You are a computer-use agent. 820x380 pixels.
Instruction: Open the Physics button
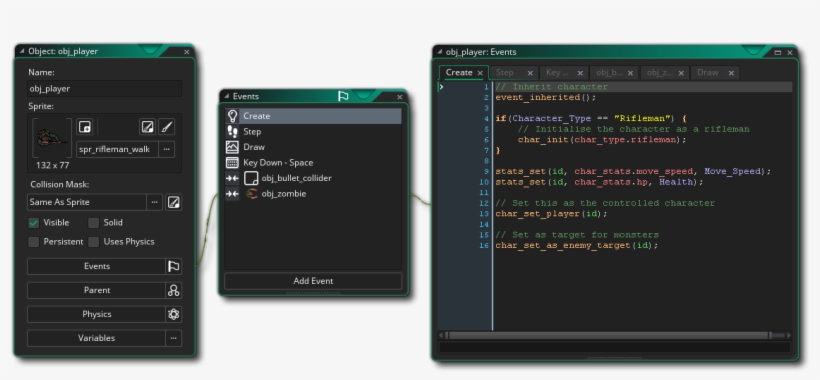point(97,314)
